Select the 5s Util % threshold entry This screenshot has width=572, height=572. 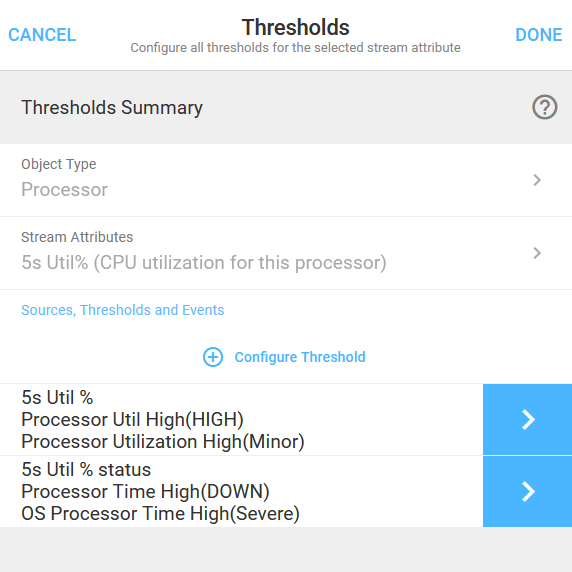(x=241, y=420)
